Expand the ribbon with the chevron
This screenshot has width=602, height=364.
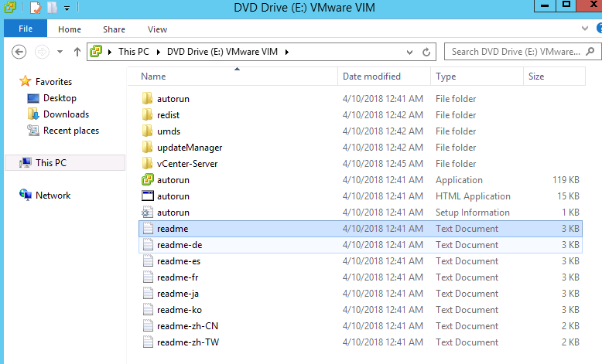[585, 28]
